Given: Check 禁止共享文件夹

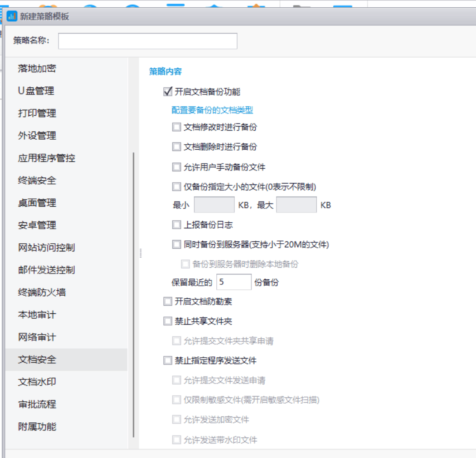Looking at the screenshot, I should (167, 321).
